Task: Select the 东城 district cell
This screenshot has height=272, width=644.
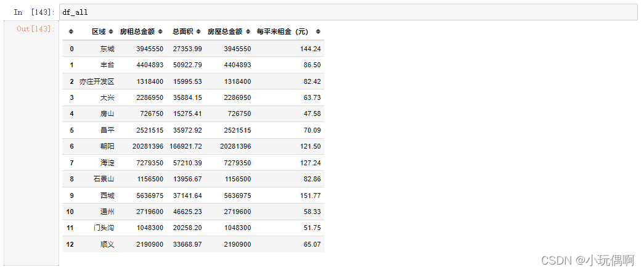Action: (x=107, y=49)
